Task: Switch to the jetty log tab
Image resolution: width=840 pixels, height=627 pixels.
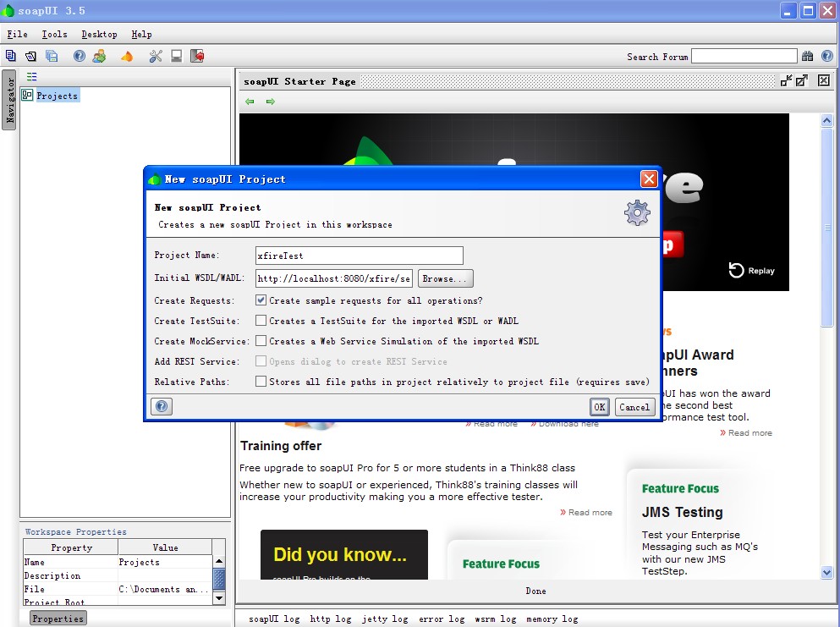Action: [385, 619]
